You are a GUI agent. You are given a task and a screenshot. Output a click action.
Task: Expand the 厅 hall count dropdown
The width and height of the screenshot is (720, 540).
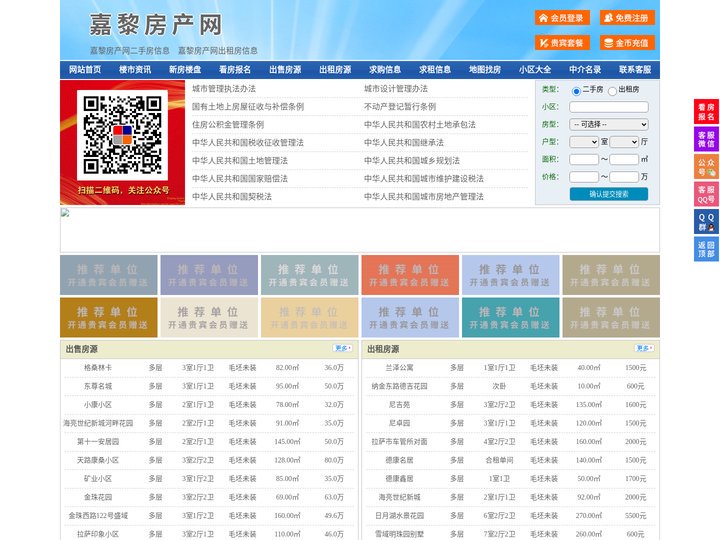624,142
